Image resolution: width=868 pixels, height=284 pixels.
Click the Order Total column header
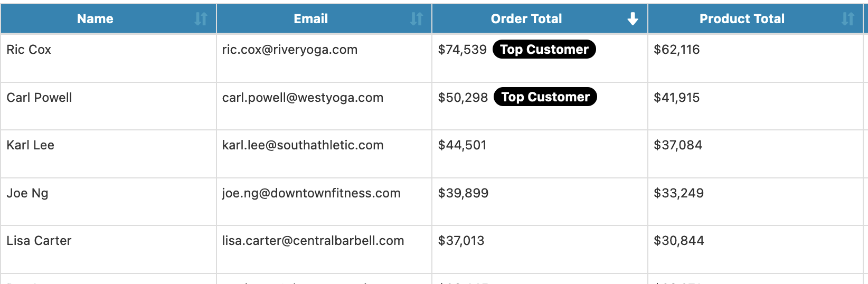click(526, 19)
